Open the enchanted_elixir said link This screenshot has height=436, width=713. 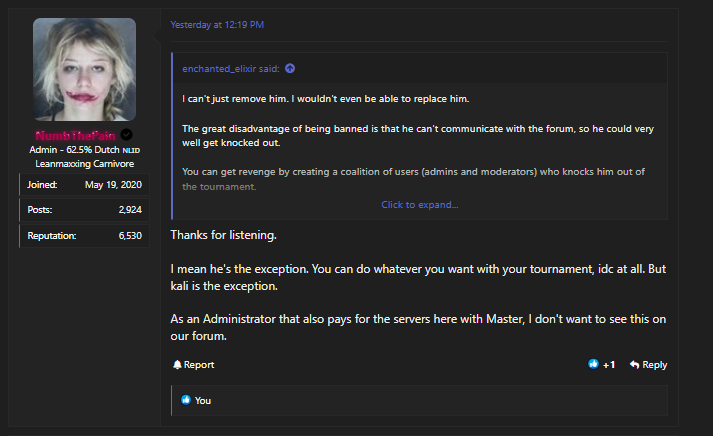point(231,69)
